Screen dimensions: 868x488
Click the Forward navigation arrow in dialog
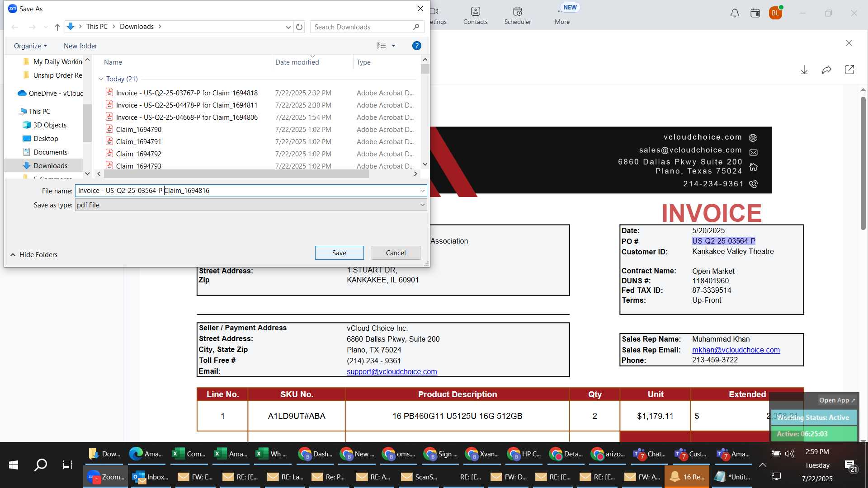pyautogui.click(x=32, y=27)
